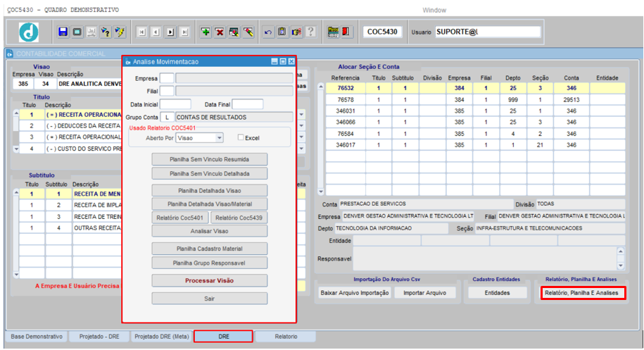Go to previous record toolbar arrow
The height and width of the screenshot is (350, 644).
[x=156, y=32]
